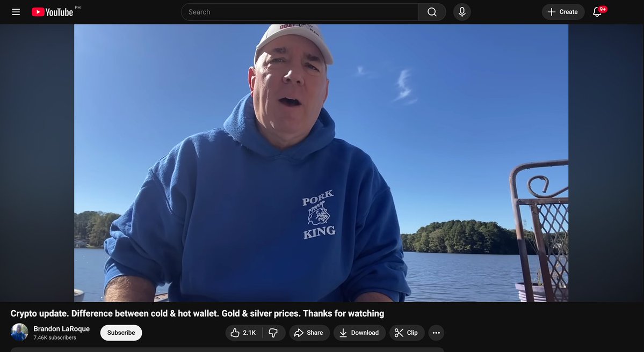Start voice search with microphone icon
This screenshot has width=644, height=352.
(x=461, y=12)
